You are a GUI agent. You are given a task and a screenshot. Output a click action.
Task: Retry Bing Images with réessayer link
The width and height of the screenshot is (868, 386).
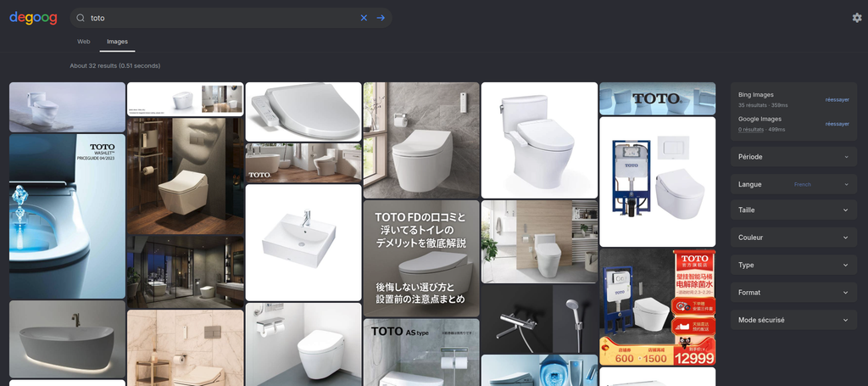837,100
